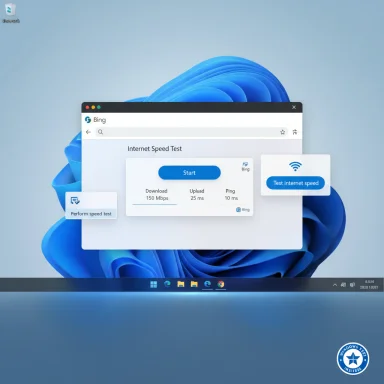Open the Chrome taskbar icon
Viewport: 384px width, 384px height.
(221, 284)
